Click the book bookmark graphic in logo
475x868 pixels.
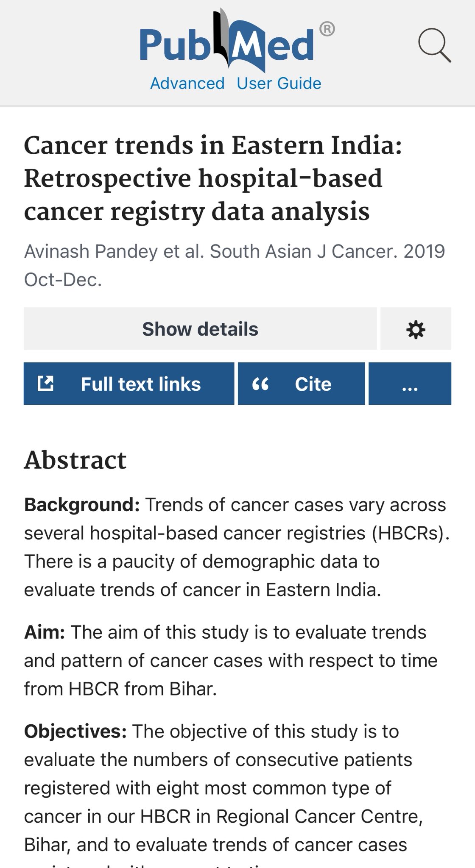224,39
